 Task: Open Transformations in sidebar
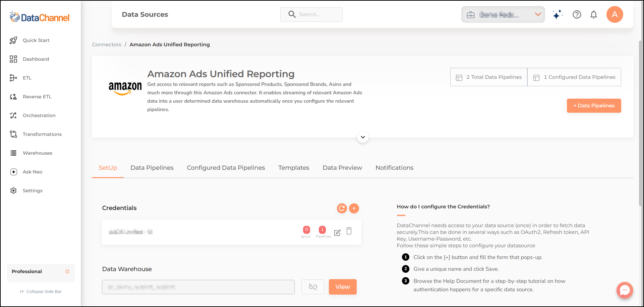(x=42, y=134)
